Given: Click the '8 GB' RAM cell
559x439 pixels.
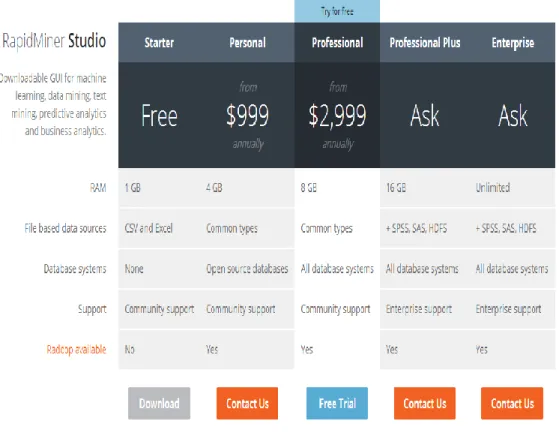Looking at the screenshot, I should pyautogui.click(x=308, y=188).
